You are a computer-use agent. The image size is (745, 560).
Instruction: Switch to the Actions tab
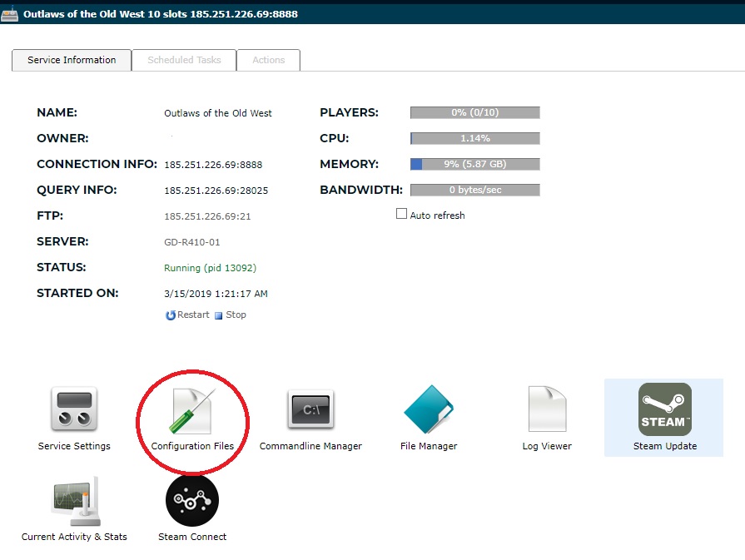[x=268, y=60]
